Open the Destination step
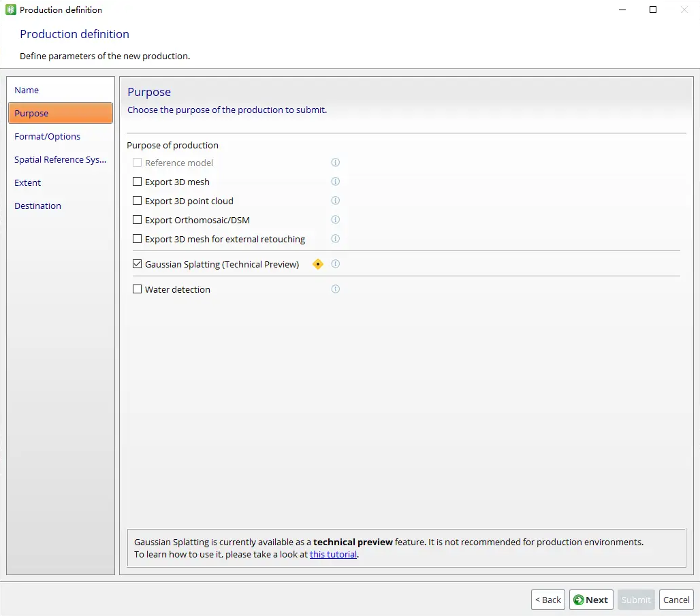This screenshot has height=616, width=700. click(61, 206)
